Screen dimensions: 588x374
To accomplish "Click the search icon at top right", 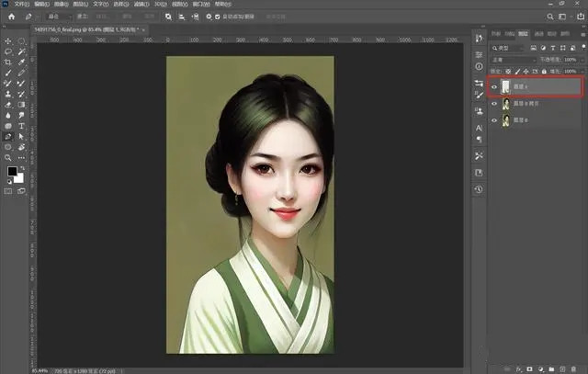I will [550, 17].
